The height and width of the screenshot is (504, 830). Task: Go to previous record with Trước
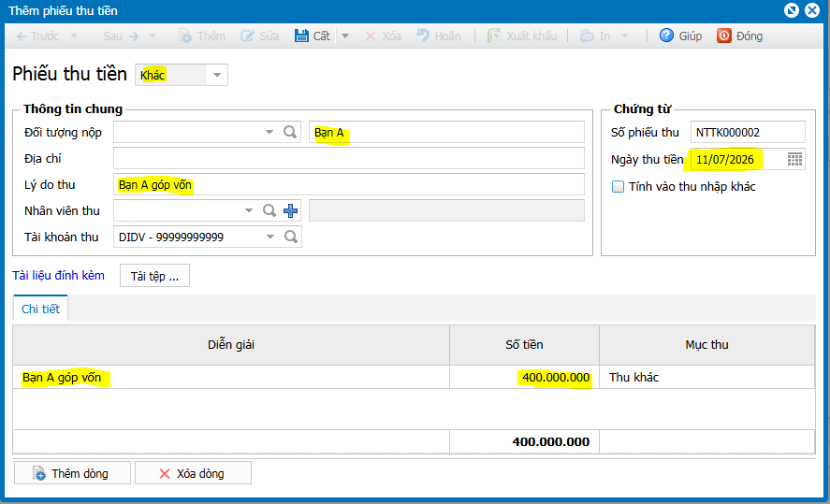tap(37, 36)
